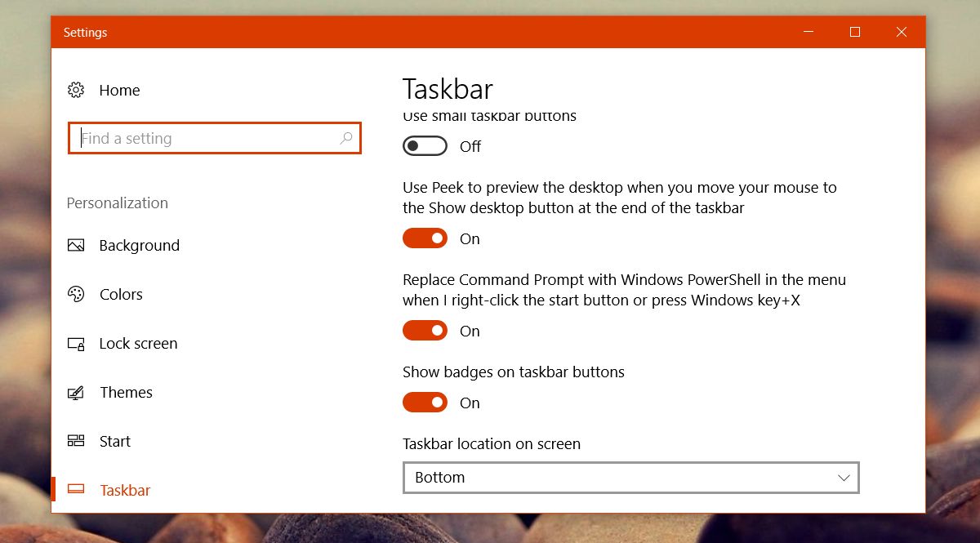The height and width of the screenshot is (543, 980).
Task: Click the Start tiles icon
Action: [76, 441]
